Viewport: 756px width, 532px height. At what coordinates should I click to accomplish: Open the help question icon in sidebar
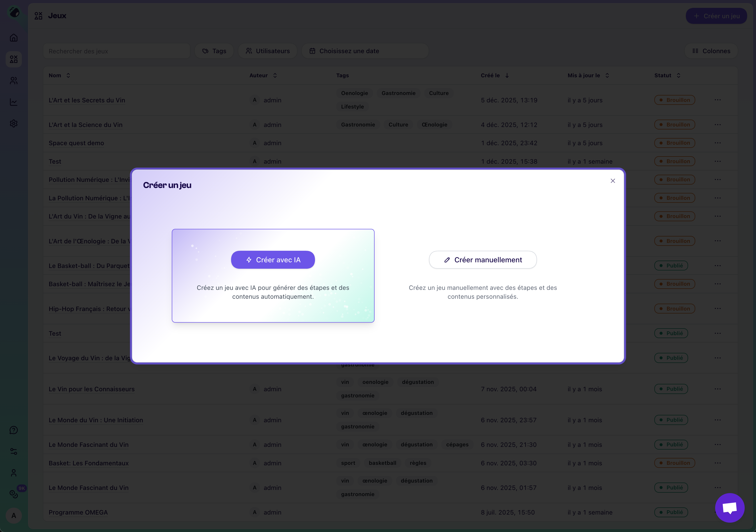[14, 430]
